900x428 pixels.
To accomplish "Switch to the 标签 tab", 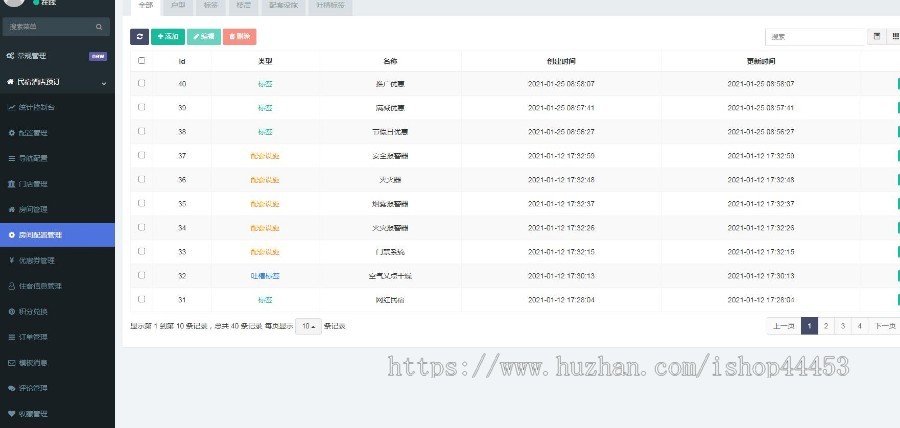I will 211,6.
